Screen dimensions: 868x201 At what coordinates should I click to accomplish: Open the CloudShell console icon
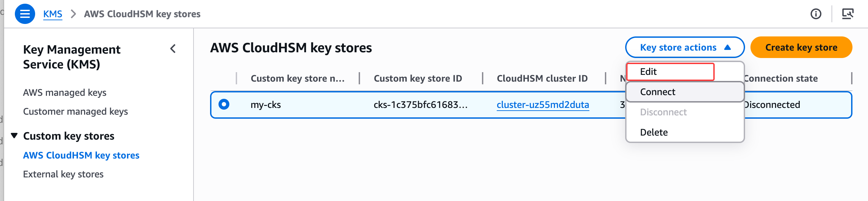pos(847,14)
